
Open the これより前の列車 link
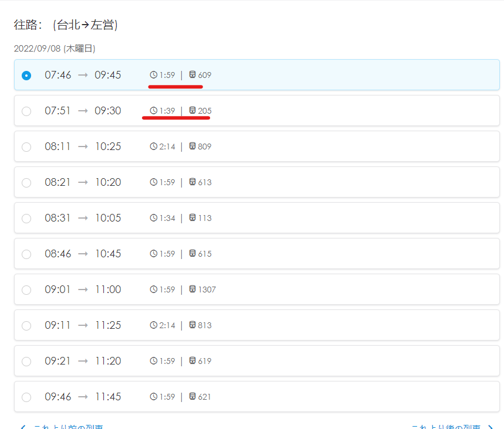69,427
